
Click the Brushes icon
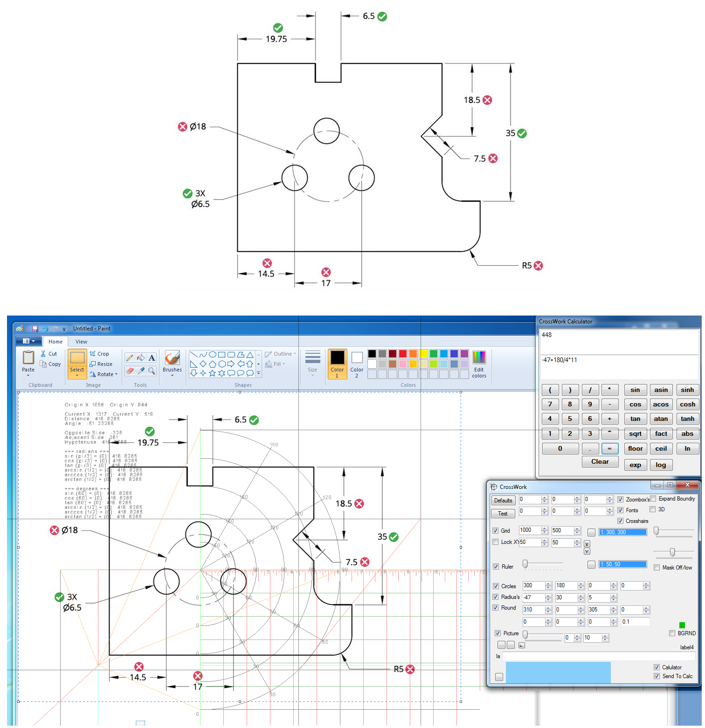(x=173, y=358)
